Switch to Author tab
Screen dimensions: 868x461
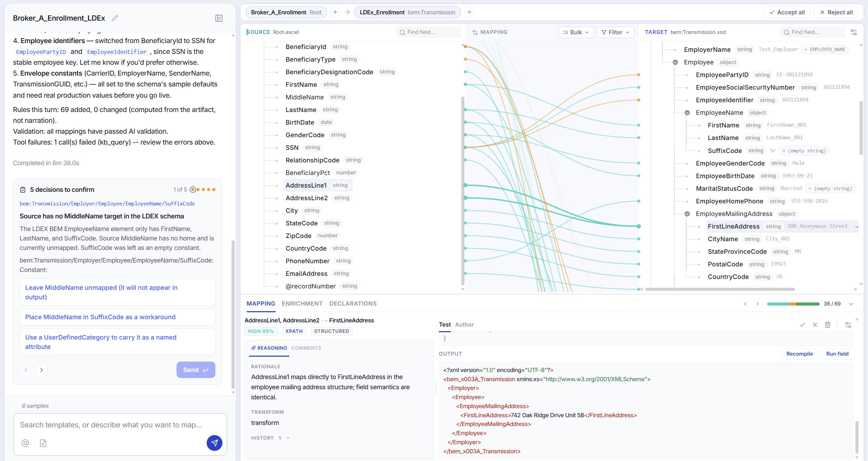464,324
